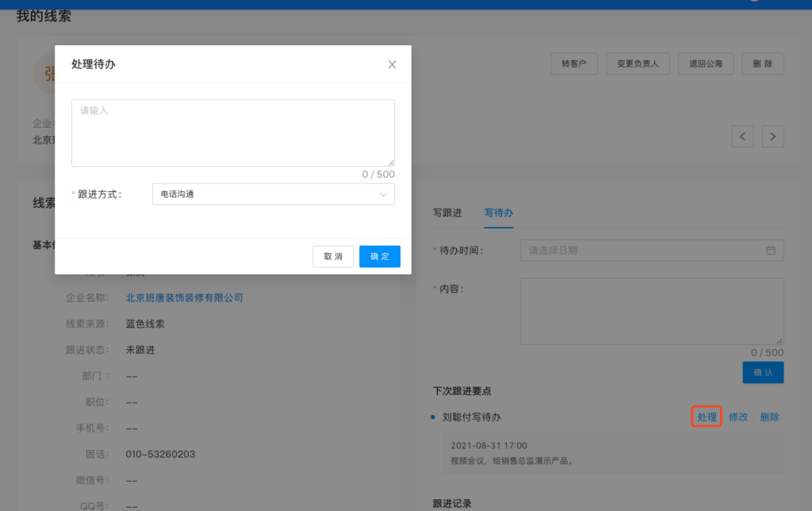The height and width of the screenshot is (511, 812).
Task: Expand the 跟进方式 dropdown arrow
Action: [x=383, y=194]
